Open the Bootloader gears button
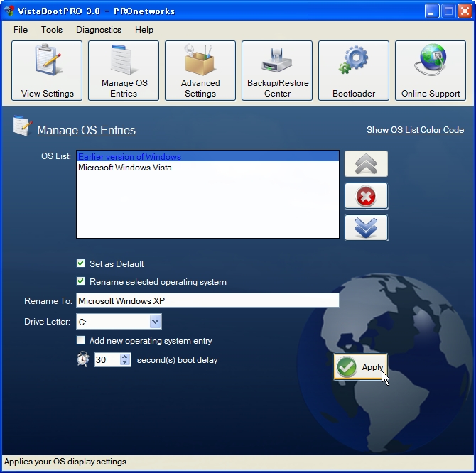Screen dimensions: 476x473 pyautogui.click(x=354, y=70)
